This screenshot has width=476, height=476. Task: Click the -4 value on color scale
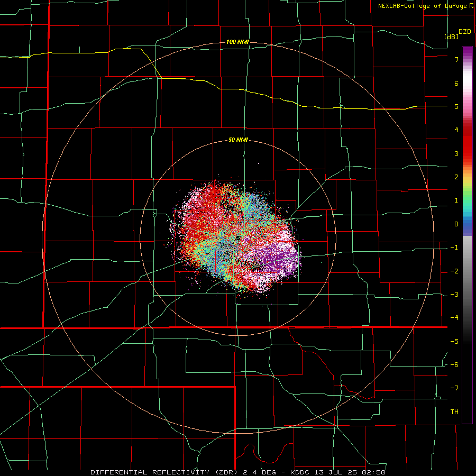point(454,318)
